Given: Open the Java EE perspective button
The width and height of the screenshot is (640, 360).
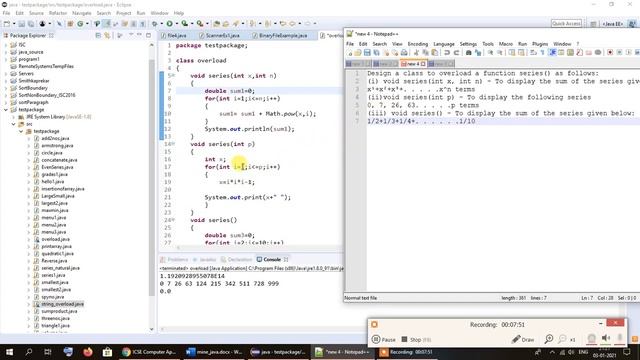Looking at the screenshot, I should pos(612,24).
